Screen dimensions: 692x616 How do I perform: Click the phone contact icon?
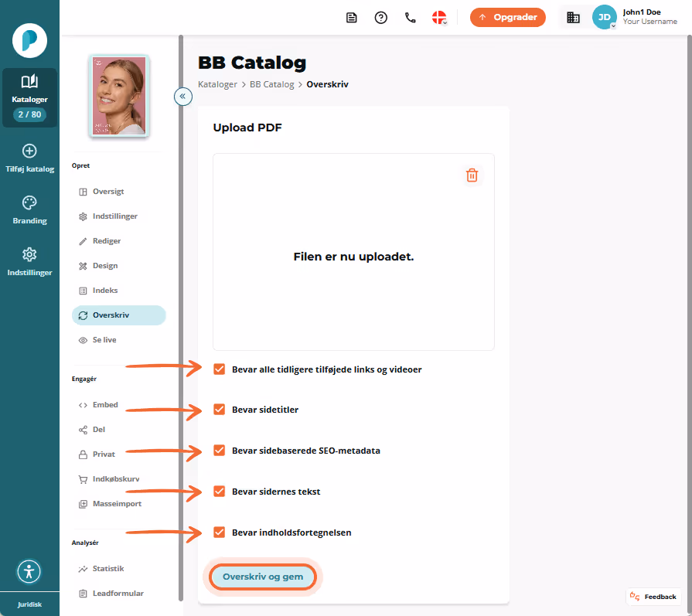[x=411, y=18]
